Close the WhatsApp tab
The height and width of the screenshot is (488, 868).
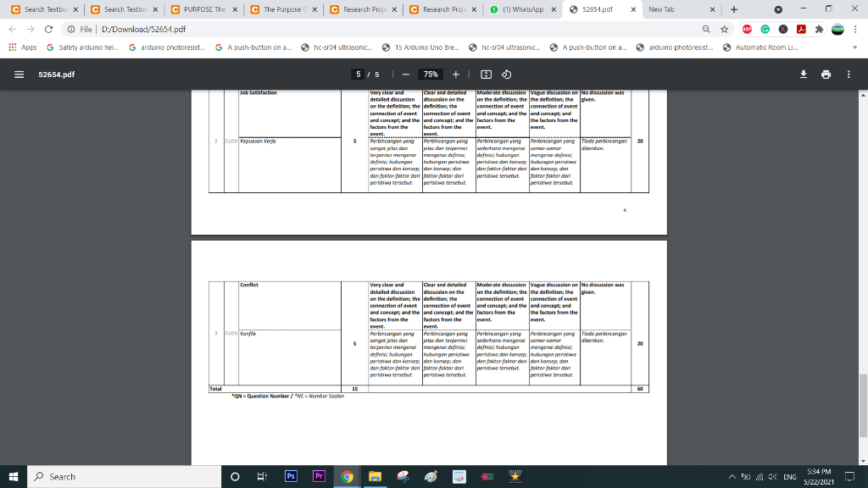tap(554, 9)
